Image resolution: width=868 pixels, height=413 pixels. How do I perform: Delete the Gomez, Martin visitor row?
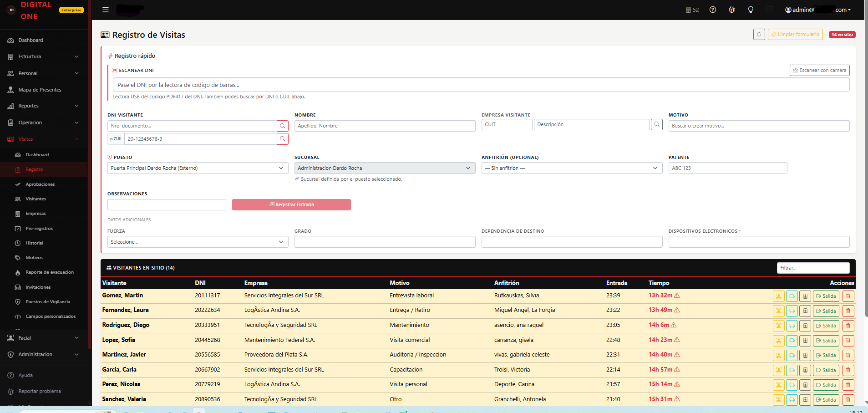tap(848, 296)
